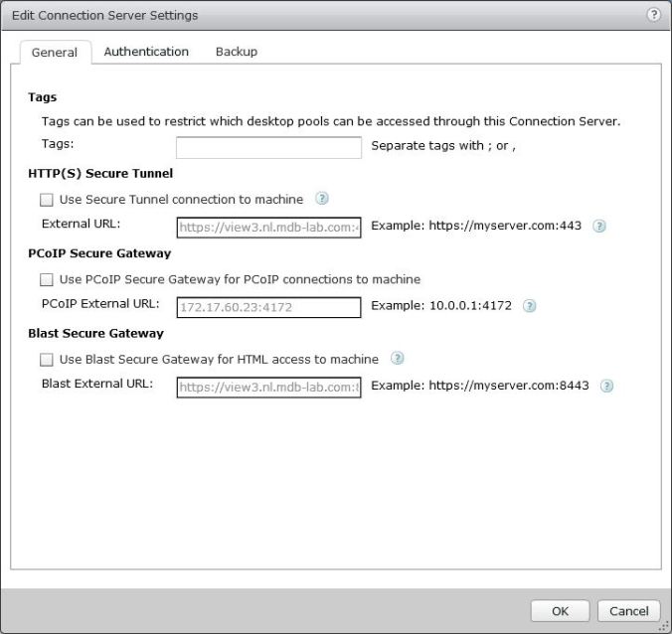Click the dialog help icon in title bar
The width and height of the screenshot is (672, 634).
coord(653,15)
